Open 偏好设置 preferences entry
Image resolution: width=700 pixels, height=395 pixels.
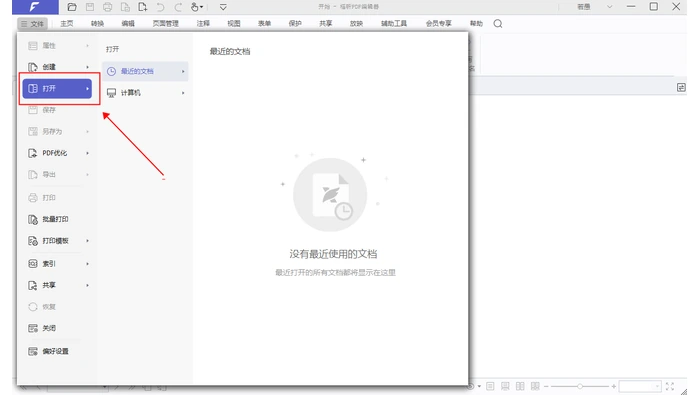[57, 351]
